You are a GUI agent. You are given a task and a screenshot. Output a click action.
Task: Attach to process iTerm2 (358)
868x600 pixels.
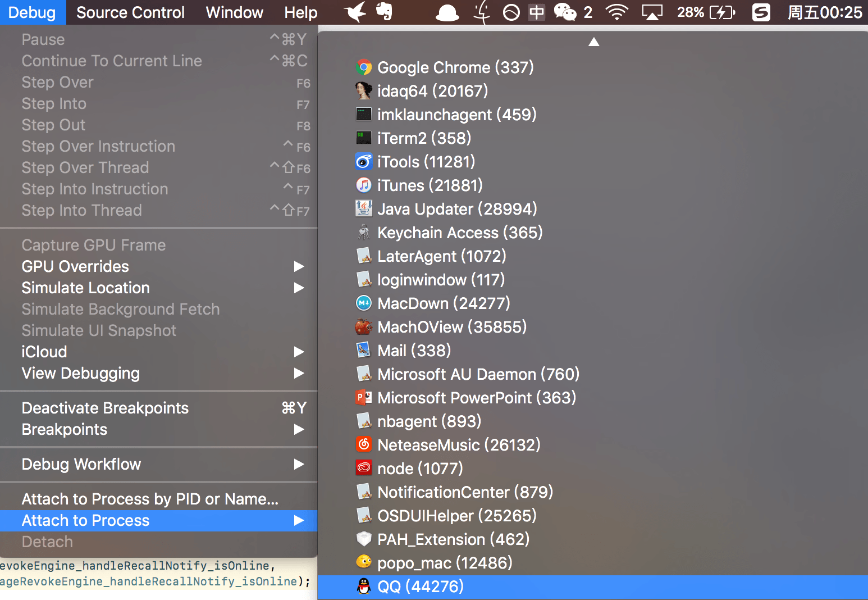click(593, 138)
